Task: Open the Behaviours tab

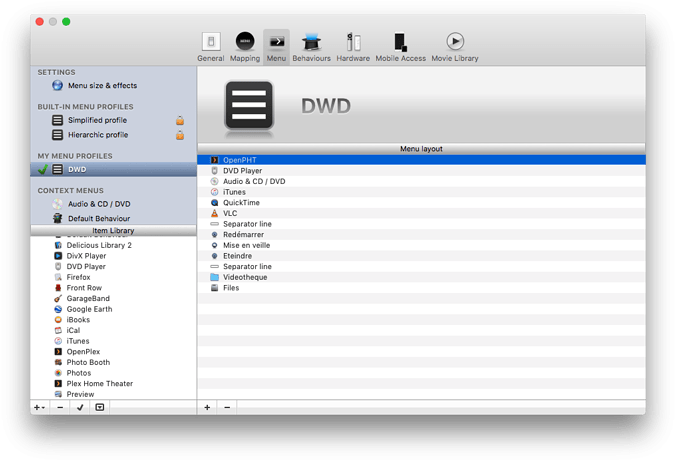Action: [x=311, y=46]
